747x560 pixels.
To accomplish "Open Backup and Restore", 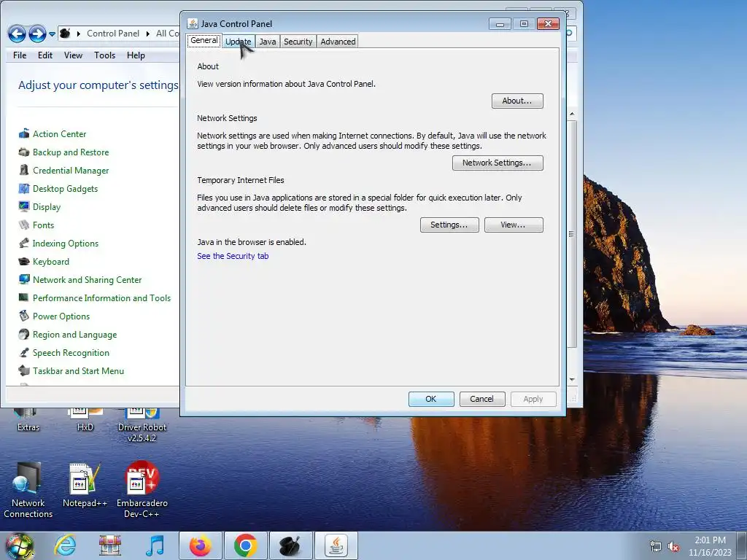I will click(x=71, y=152).
